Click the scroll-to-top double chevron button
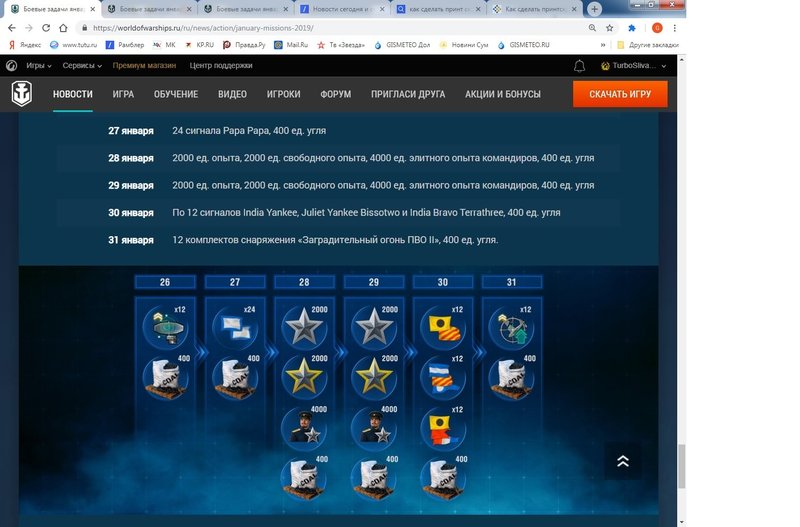 pyautogui.click(x=622, y=461)
